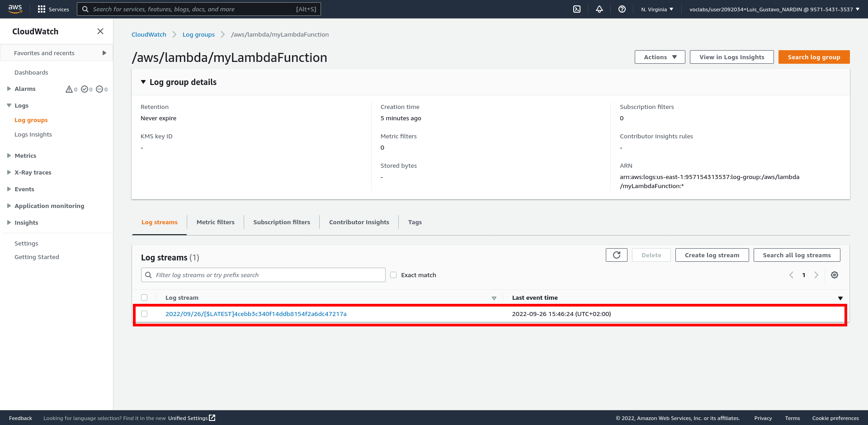Collapse the Log group details section

pyautogui.click(x=143, y=82)
